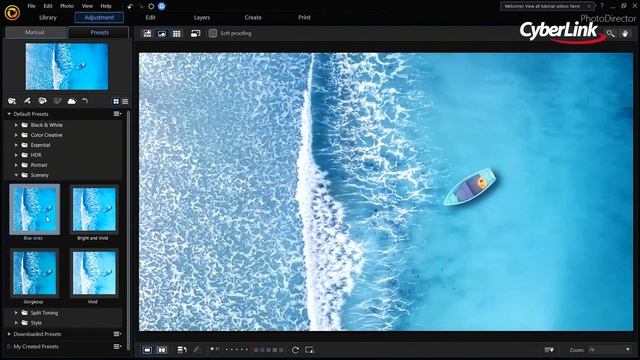Expand the My Created Presets section
The image size is (640, 360).
pyautogui.click(x=9, y=347)
